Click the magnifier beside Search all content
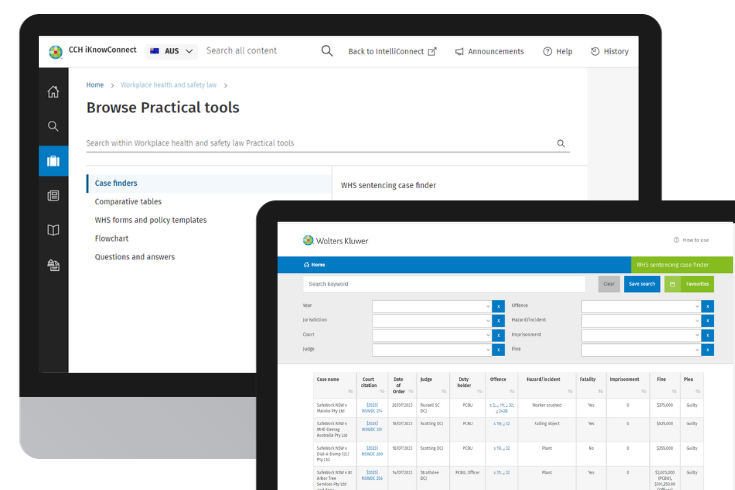 click(327, 51)
